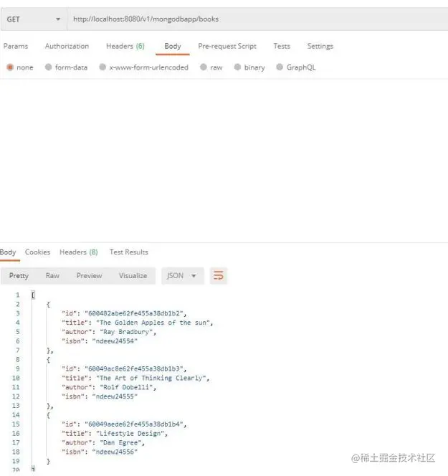
Task: Click title "The Golden Apples of the sun"
Action: (153, 323)
